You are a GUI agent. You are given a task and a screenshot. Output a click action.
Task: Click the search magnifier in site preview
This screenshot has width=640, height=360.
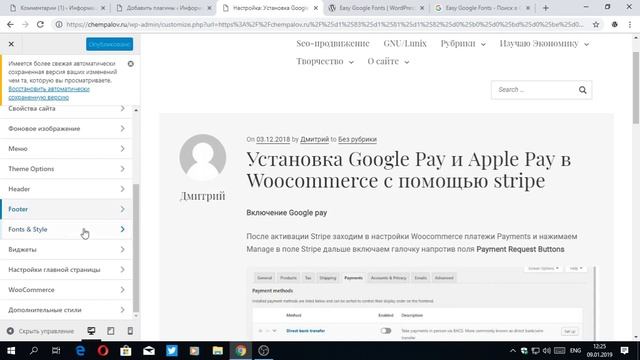click(x=582, y=90)
